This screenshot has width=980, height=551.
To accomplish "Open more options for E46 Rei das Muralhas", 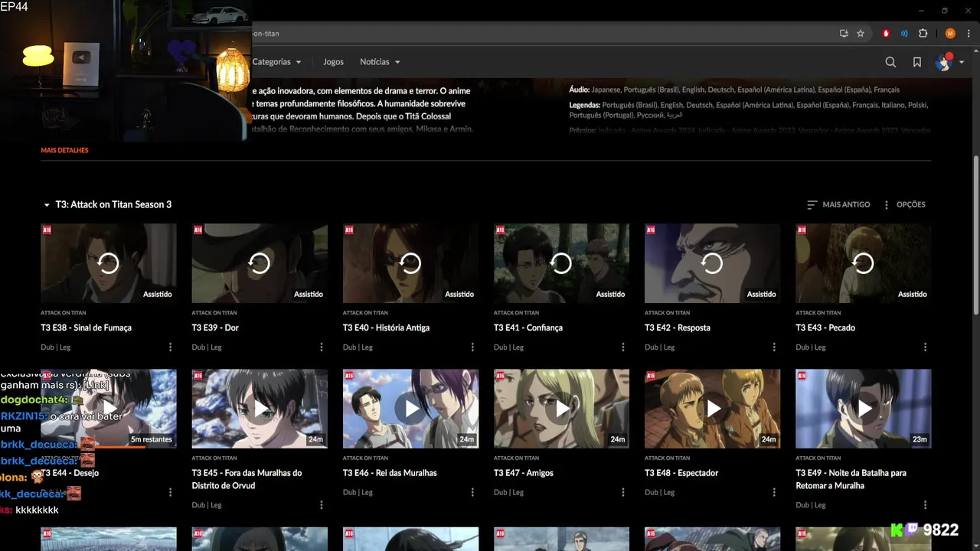I will [x=472, y=493].
